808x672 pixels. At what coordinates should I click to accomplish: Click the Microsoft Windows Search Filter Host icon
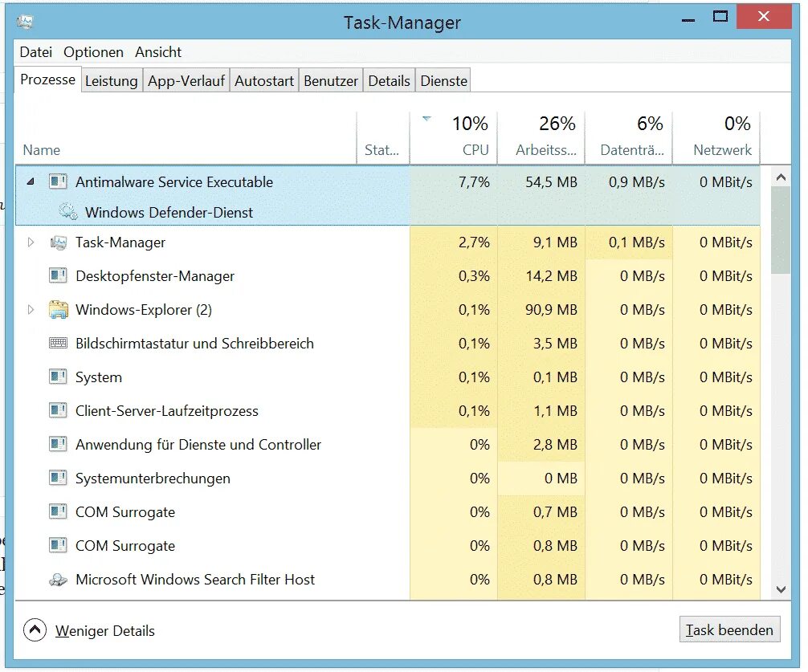58,580
